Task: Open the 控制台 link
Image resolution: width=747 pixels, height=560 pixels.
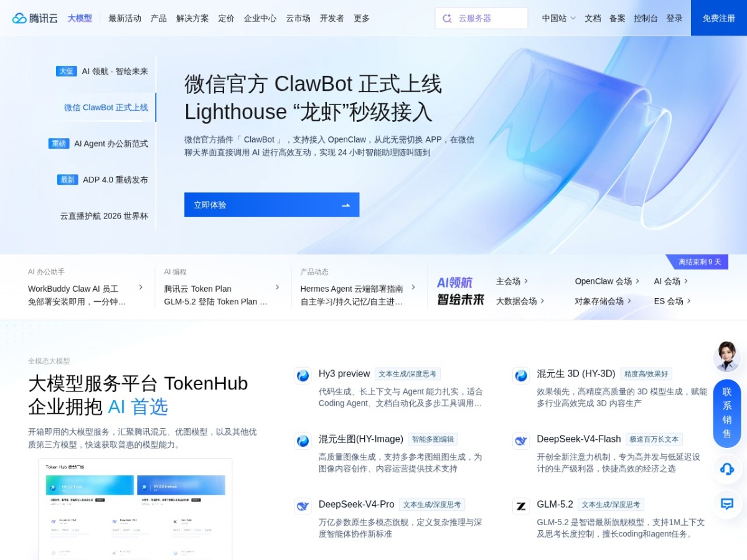Action: [646, 18]
